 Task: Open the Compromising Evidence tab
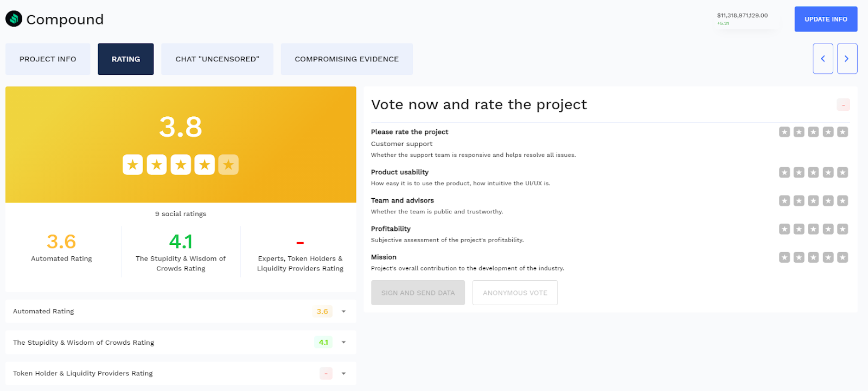(347, 59)
